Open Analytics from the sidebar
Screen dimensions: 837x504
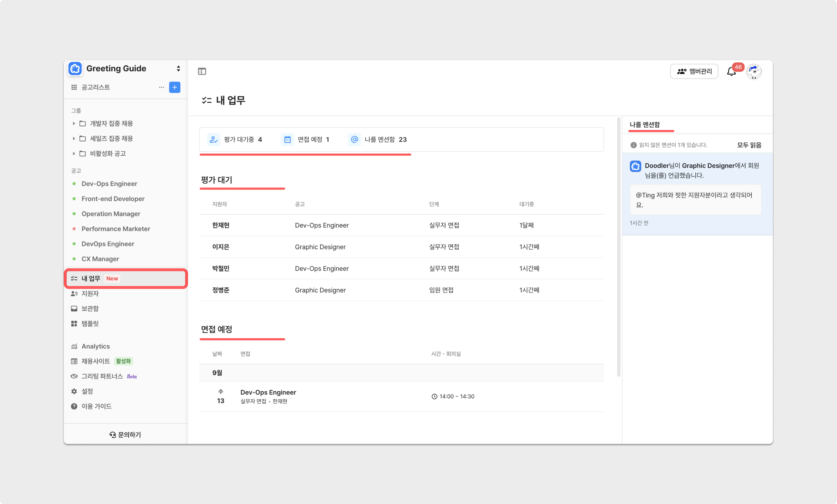pyautogui.click(x=95, y=346)
